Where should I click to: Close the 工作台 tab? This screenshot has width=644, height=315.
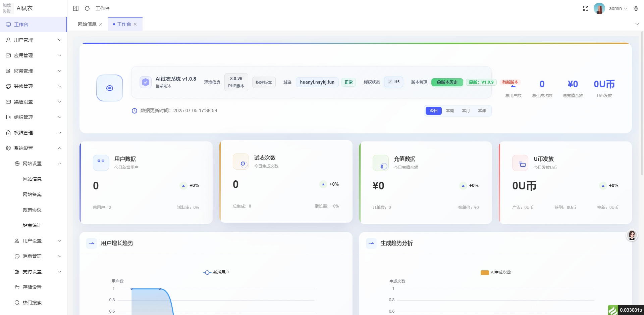click(x=135, y=24)
